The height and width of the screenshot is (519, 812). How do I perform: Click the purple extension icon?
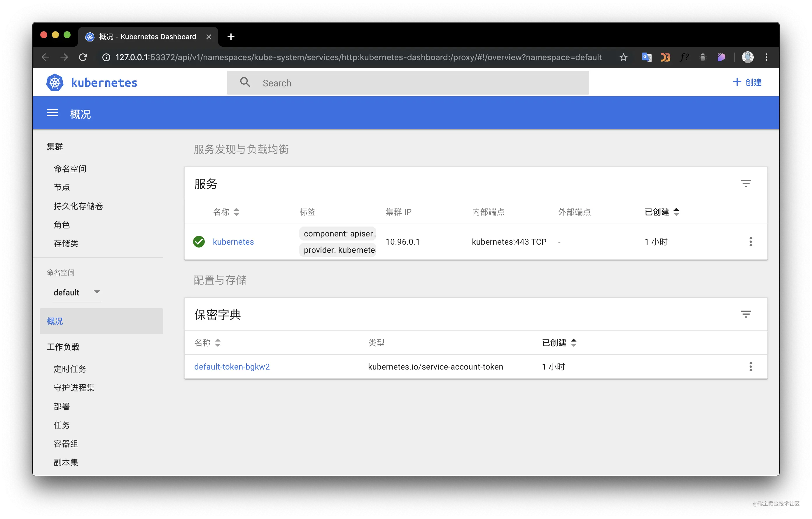[721, 57]
